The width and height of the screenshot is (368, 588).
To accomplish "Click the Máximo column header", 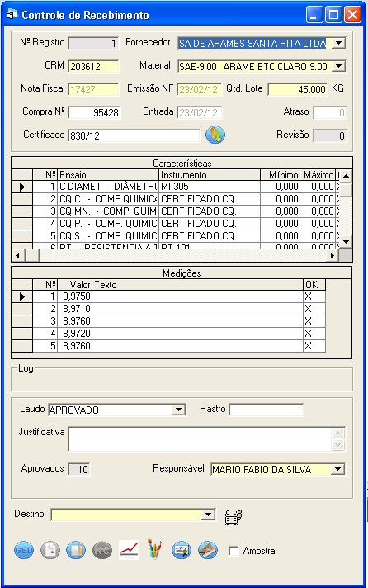I will tap(318, 175).
